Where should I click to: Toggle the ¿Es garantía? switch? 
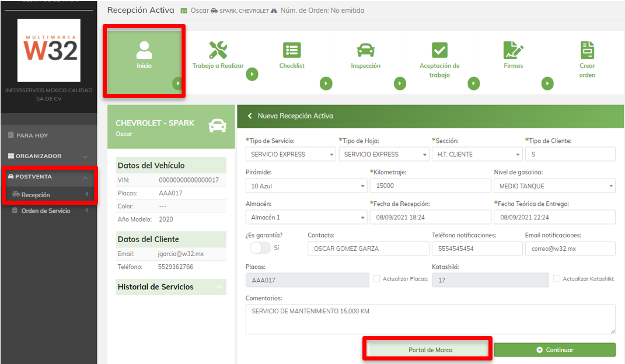pos(260,248)
